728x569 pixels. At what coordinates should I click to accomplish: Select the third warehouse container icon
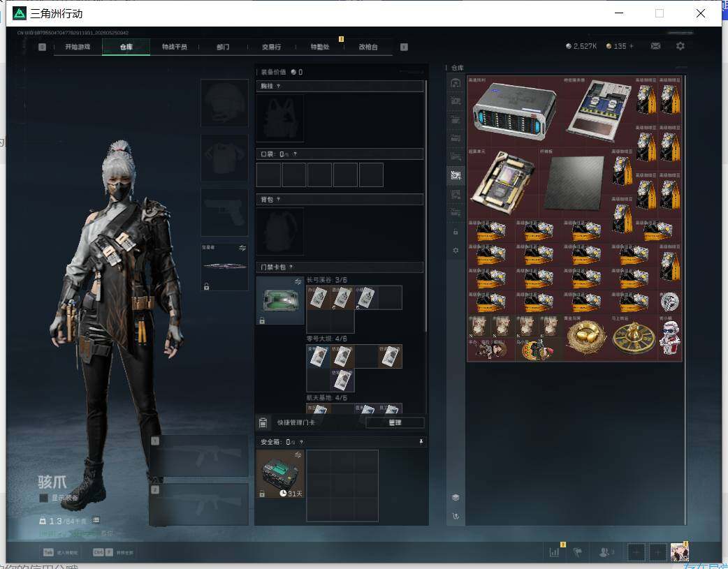point(456,120)
